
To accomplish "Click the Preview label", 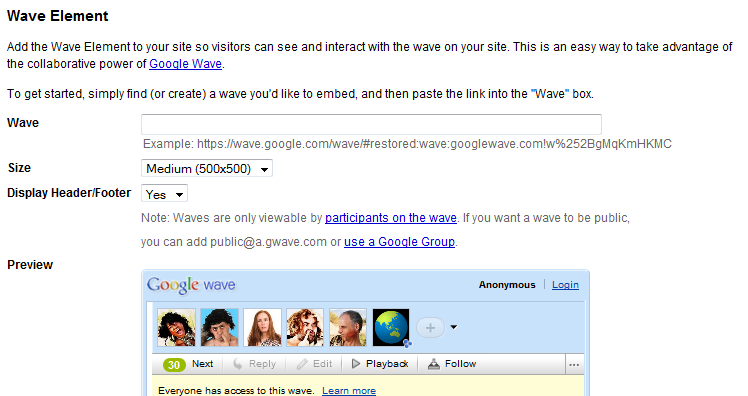I will [30, 265].
